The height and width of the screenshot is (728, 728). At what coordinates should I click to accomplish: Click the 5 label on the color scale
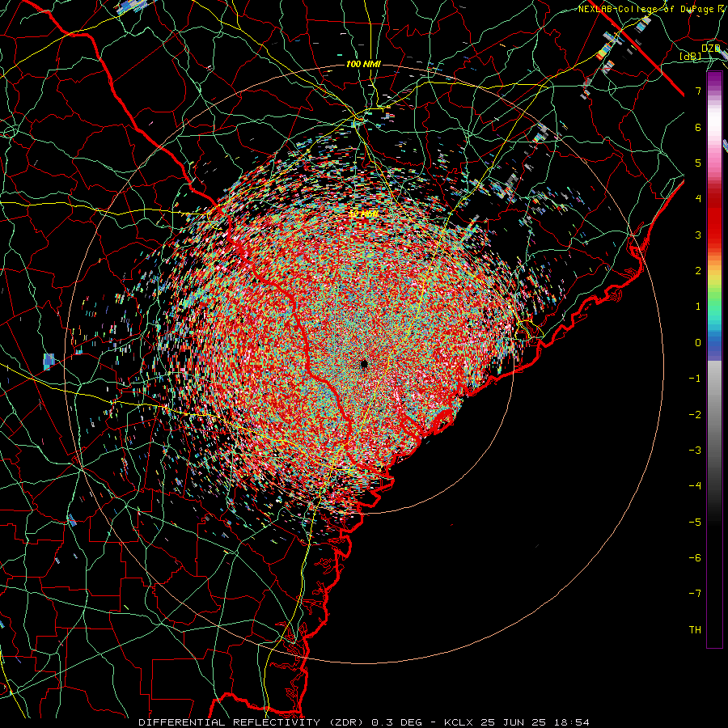698,163
